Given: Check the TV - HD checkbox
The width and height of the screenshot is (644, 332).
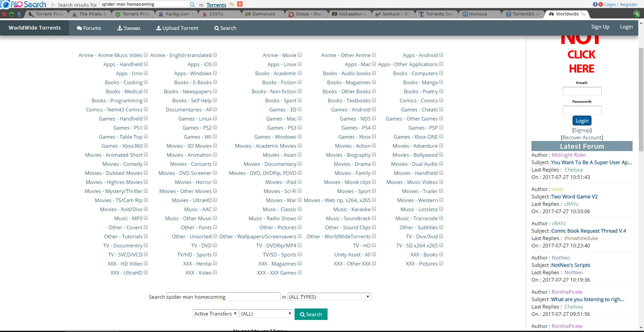Looking at the screenshot, I should click(x=374, y=245).
